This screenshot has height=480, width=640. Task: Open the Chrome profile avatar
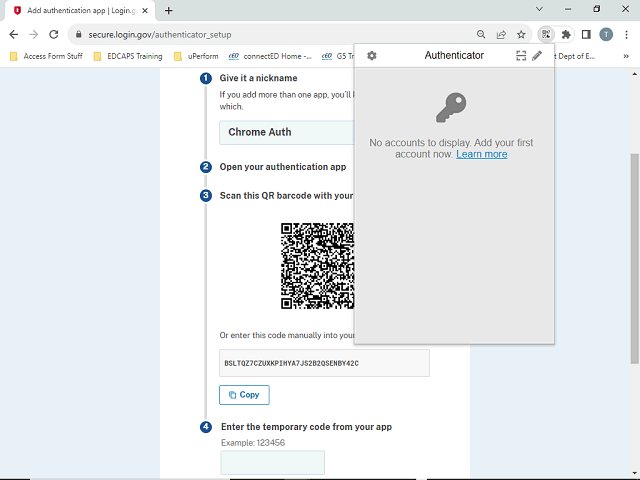pyautogui.click(x=606, y=35)
